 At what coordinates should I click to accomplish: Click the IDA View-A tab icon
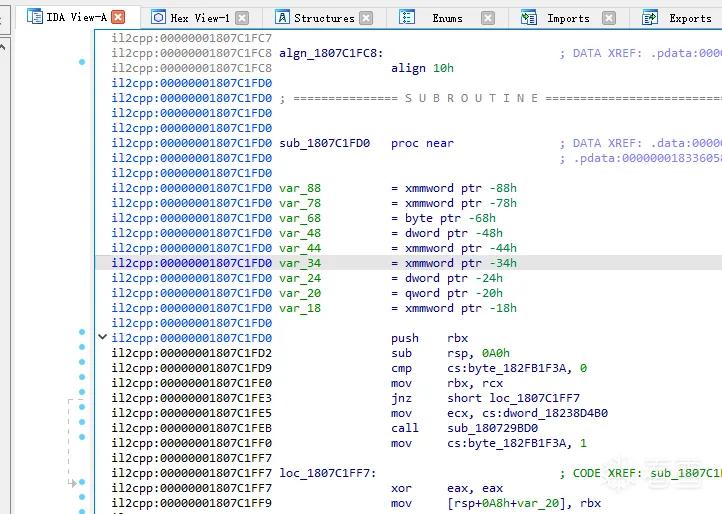[35, 17]
